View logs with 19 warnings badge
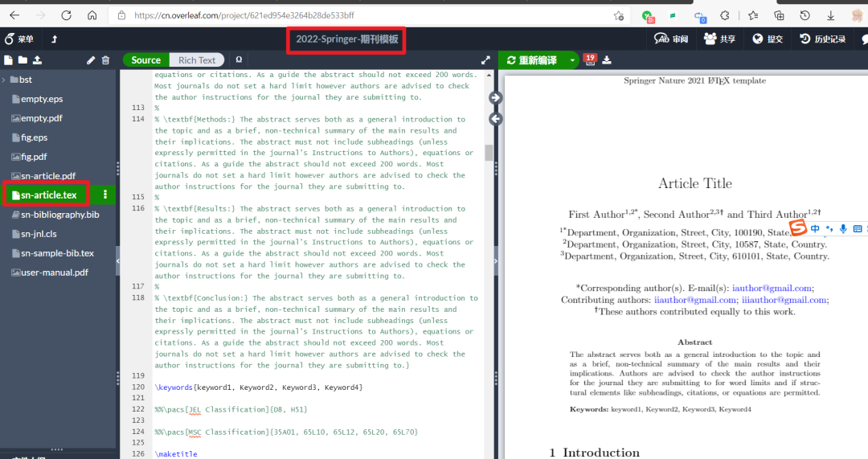 590,59
